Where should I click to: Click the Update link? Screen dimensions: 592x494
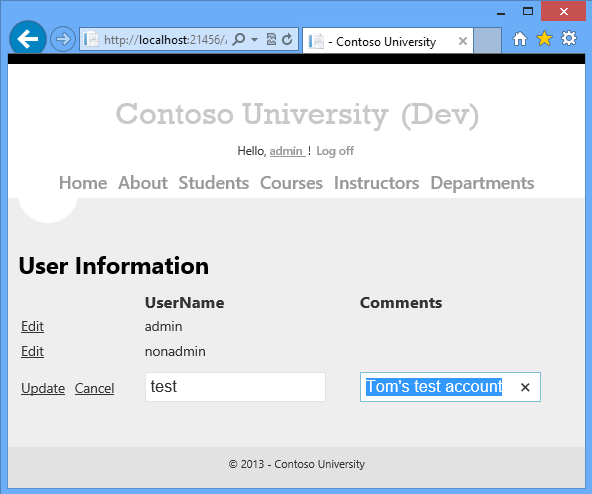click(x=43, y=388)
